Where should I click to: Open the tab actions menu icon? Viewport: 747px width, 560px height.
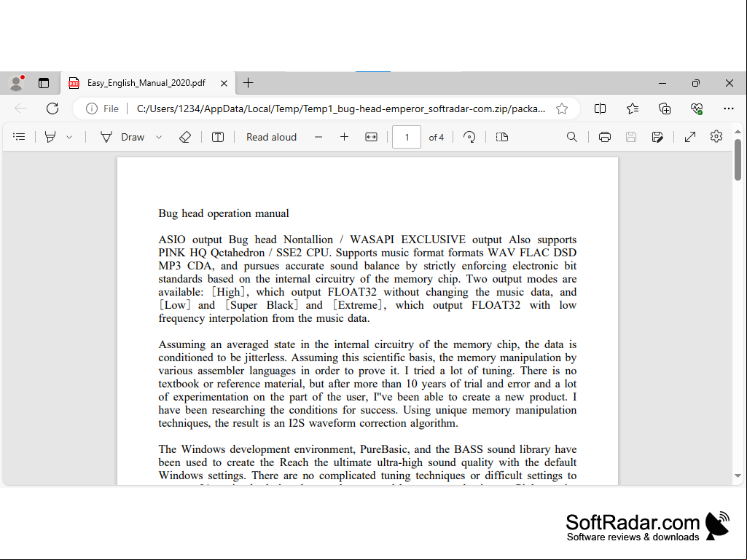(x=44, y=83)
